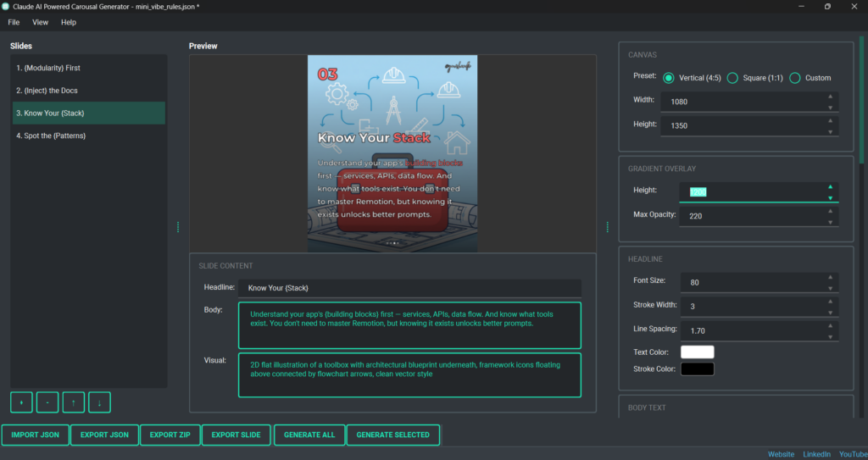Decrease Max Opacity with the down arrow
This screenshot has width=868, height=460.
pyautogui.click(x=830, y=222)
